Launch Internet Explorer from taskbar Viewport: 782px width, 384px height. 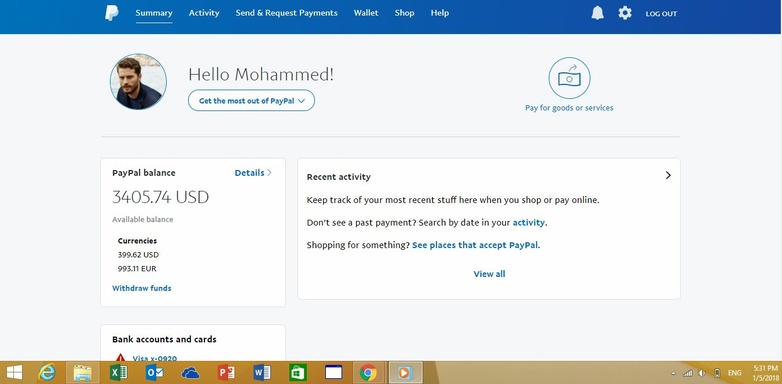point(47,373)
